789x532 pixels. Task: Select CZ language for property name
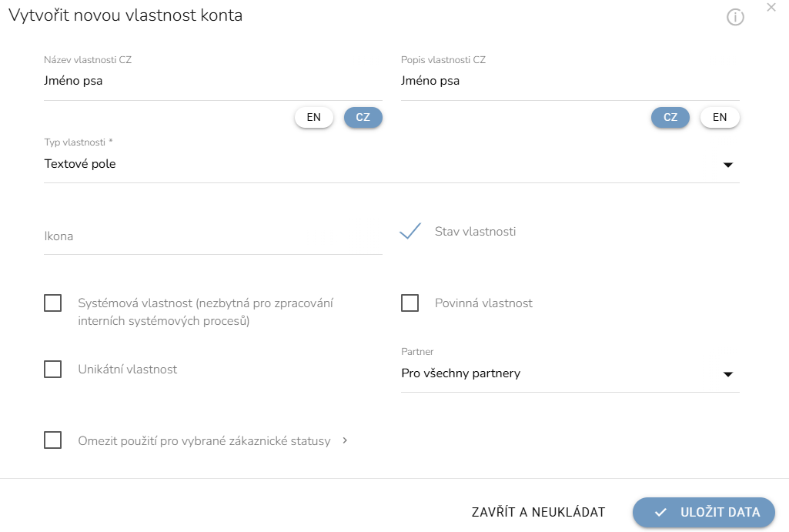363,117
